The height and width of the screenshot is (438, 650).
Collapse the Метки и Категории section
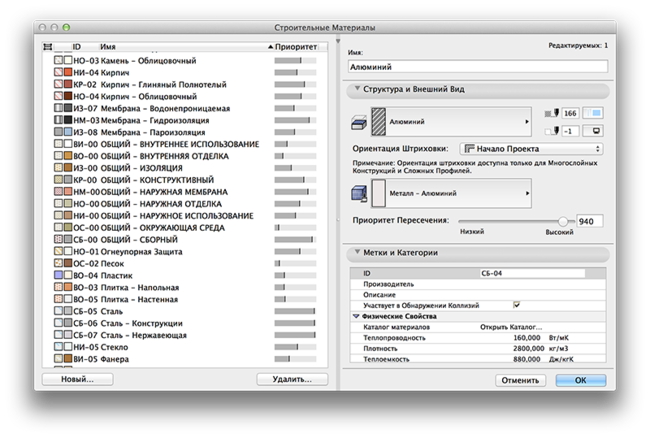pyautogui.click(x=357, y=252)
